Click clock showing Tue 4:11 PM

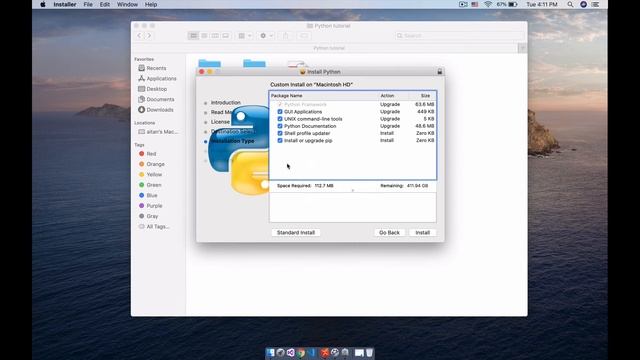542,4
